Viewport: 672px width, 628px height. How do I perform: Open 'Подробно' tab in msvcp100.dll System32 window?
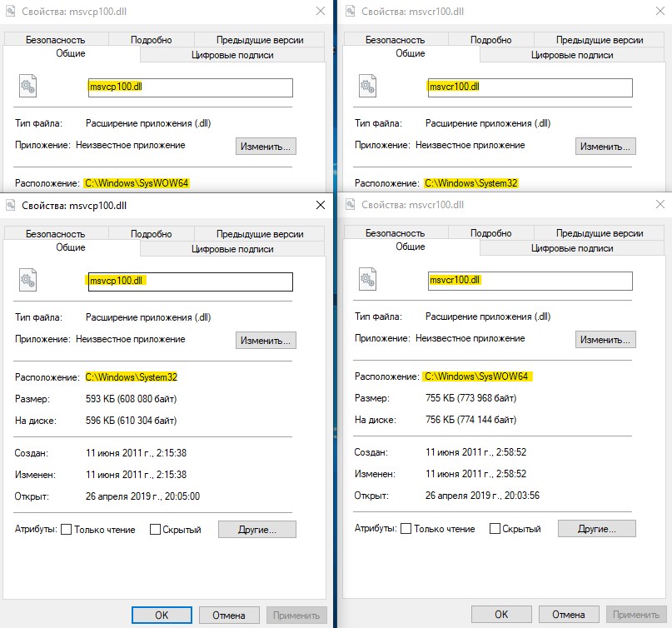pos(152,233)
